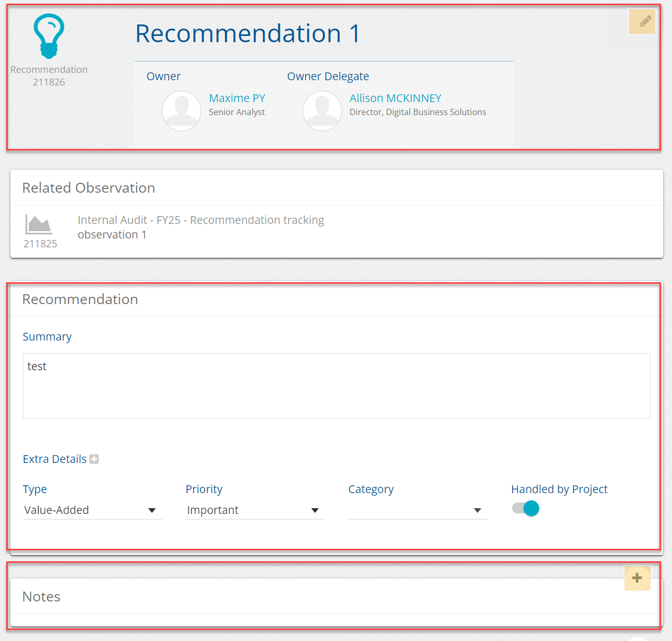Viewport: 672px width, 641px height.
Task: Open the observation 1 link
Action: pos(112,235)
